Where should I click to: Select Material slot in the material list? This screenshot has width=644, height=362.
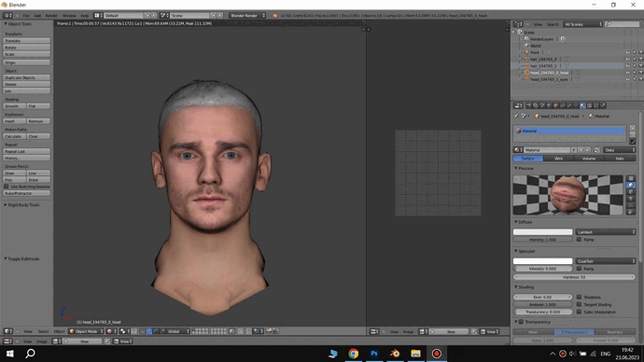pos(569,131)
